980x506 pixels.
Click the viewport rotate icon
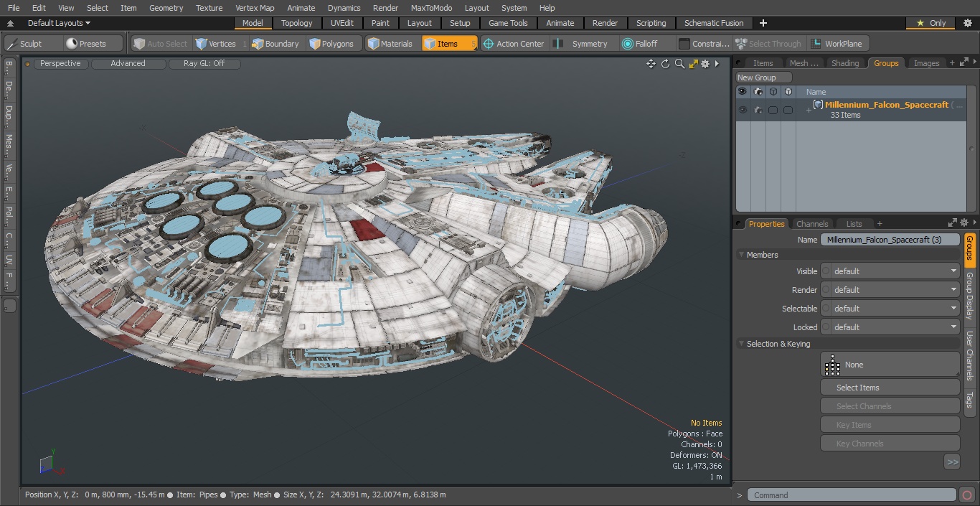tap(665, 64)
